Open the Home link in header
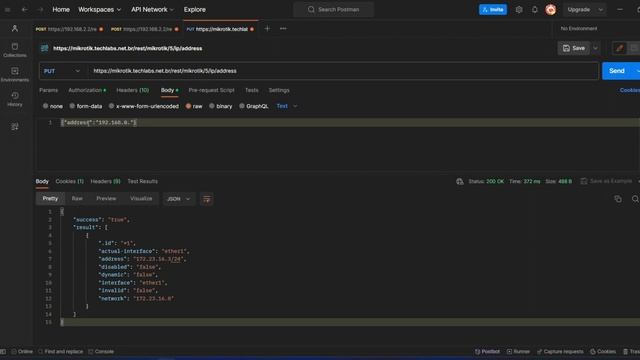Viewport: 640px width, 360px height. [x=61, y=9]
